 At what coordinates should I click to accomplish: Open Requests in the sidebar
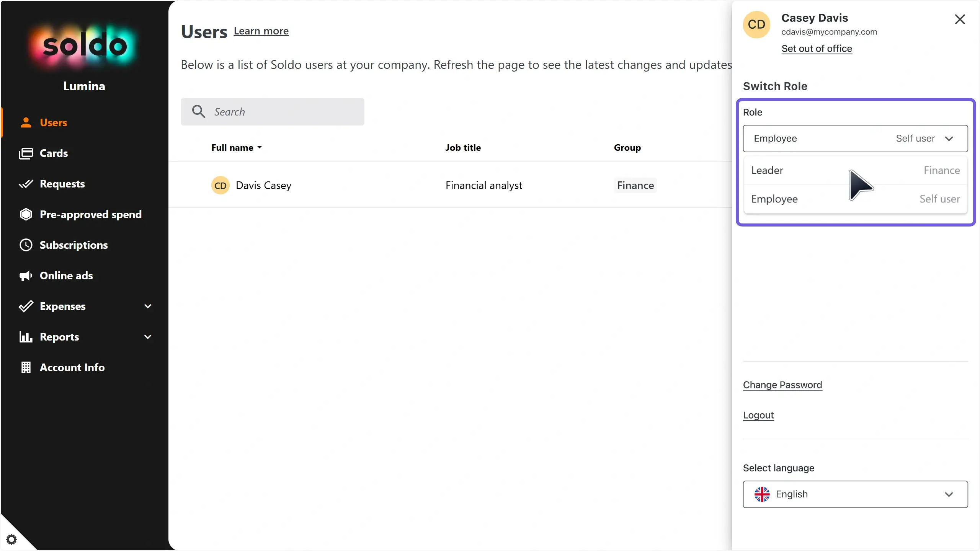coord(84,184)
